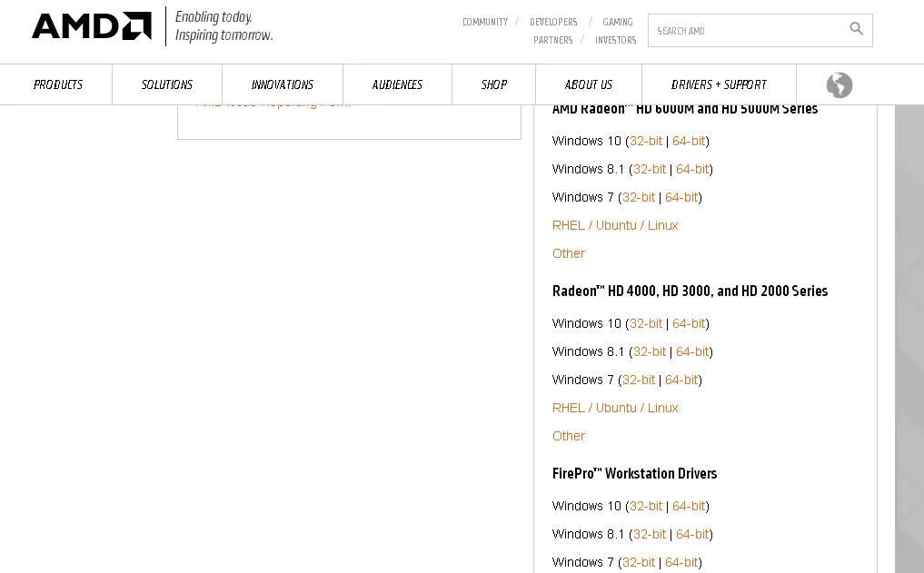
Task: Download FirePro Windows 7 32-bit driver
Action: coord(639,563)
